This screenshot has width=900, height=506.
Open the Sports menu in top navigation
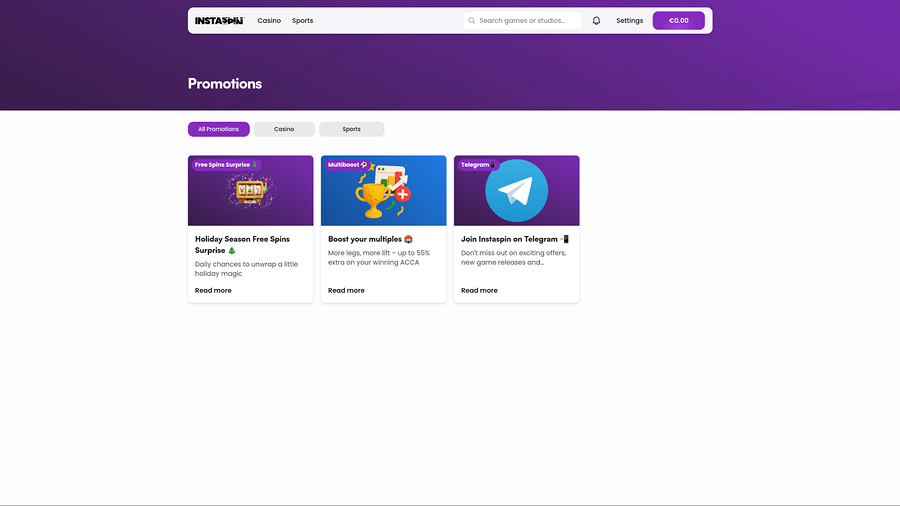[302, 20]
